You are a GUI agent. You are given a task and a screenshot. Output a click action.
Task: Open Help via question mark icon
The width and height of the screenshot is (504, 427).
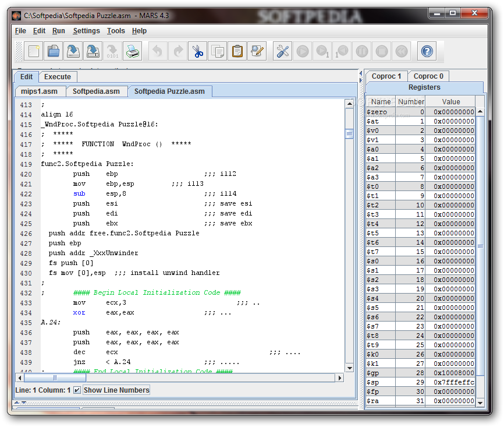click(x=427, y=51)
